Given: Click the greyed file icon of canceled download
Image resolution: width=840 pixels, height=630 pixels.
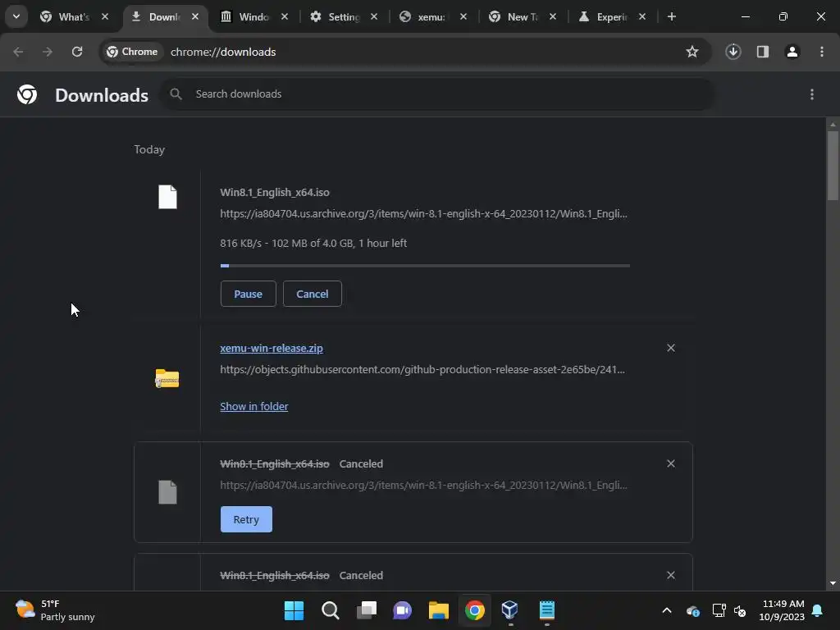Looking at the screenshot, I should [x=167, y=492].
